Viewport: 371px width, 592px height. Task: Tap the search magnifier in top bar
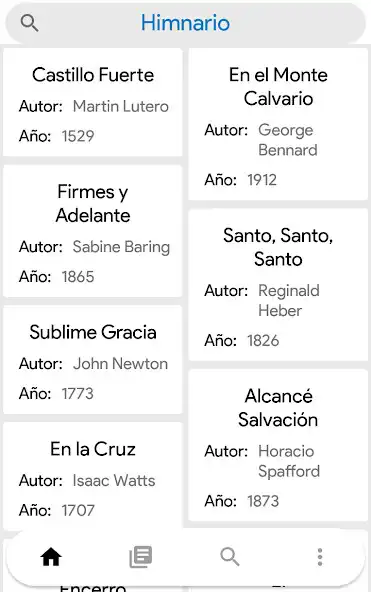(29, 23)
